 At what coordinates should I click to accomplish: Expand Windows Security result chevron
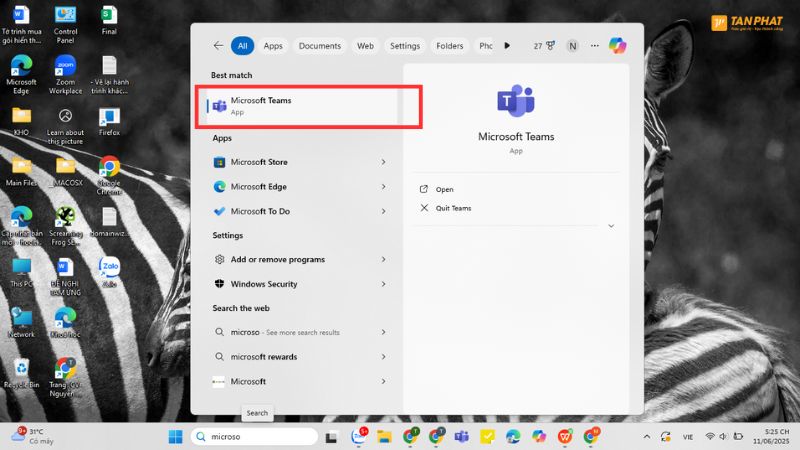383,284
